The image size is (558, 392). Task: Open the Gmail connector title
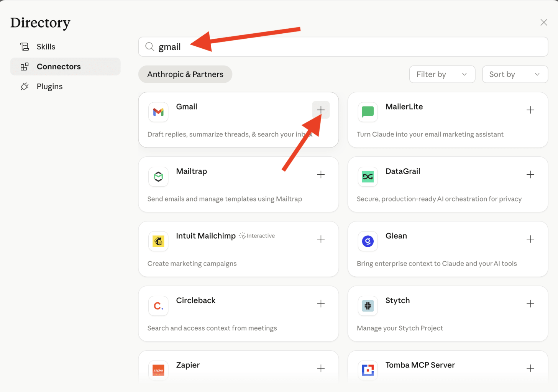tap(187, 107)
